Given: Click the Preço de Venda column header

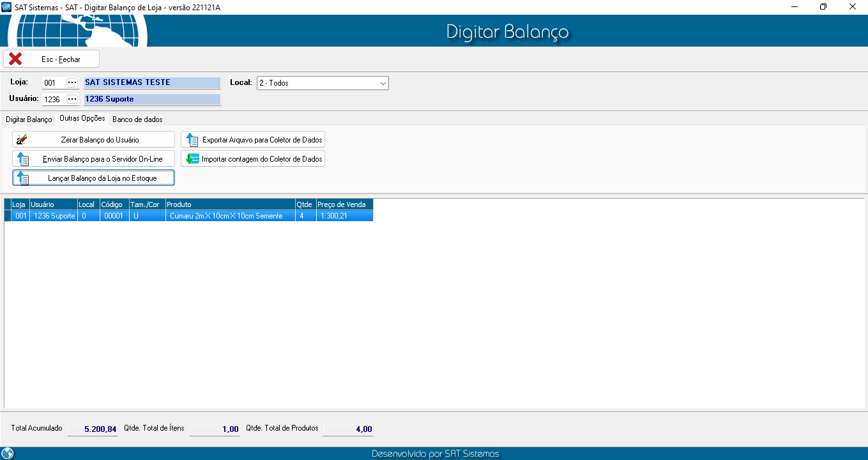Looking at the screenshot, I should 344,204.
